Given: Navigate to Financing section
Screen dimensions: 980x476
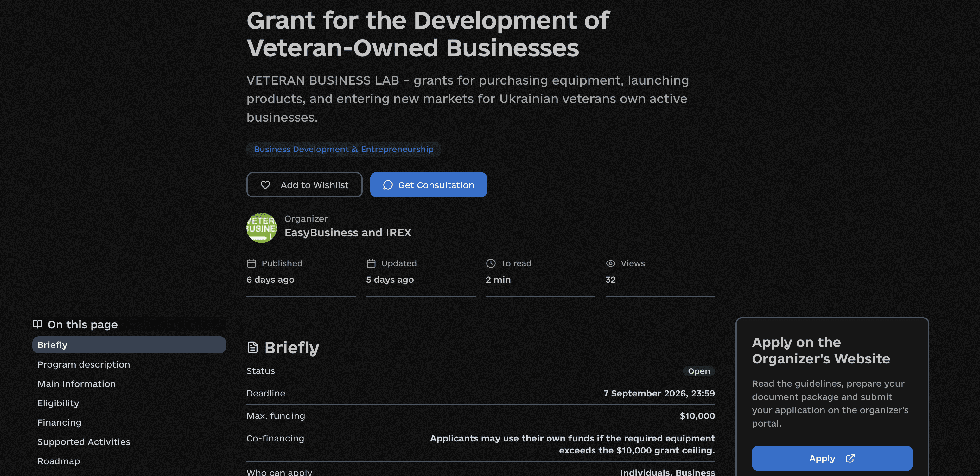Looking at the screenshot, I should (x=59, y=422).
